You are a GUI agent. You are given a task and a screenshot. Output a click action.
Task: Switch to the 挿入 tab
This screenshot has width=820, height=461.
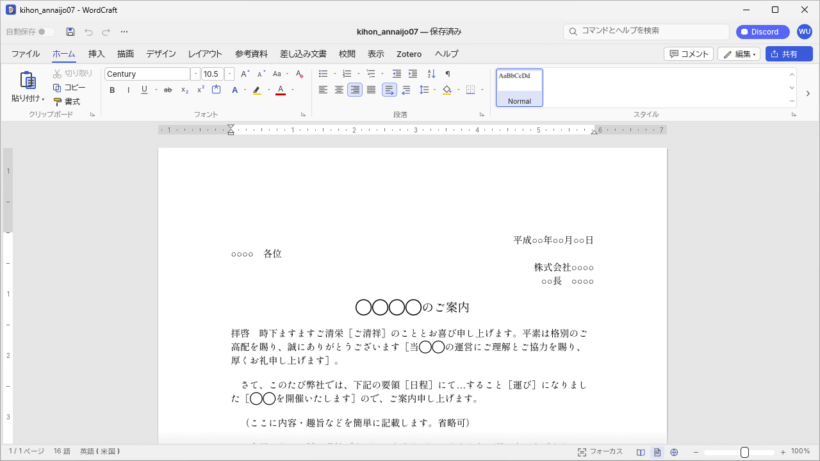click(96, 54)
